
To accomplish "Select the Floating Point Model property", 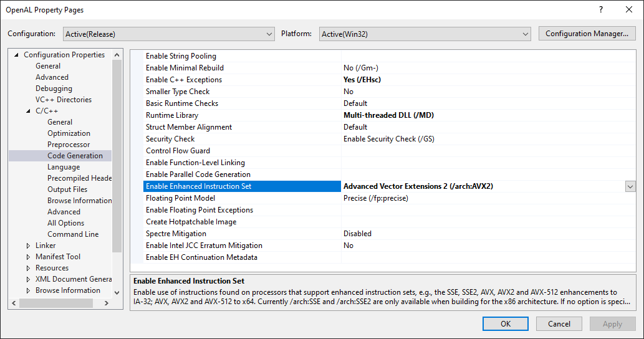I will point(180,198).
